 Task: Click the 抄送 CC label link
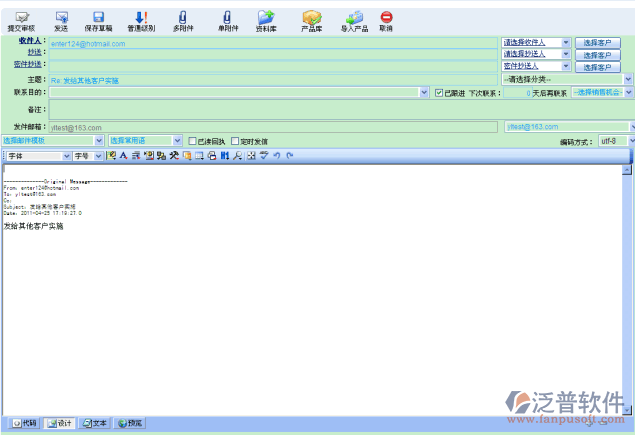pos(35,52)
